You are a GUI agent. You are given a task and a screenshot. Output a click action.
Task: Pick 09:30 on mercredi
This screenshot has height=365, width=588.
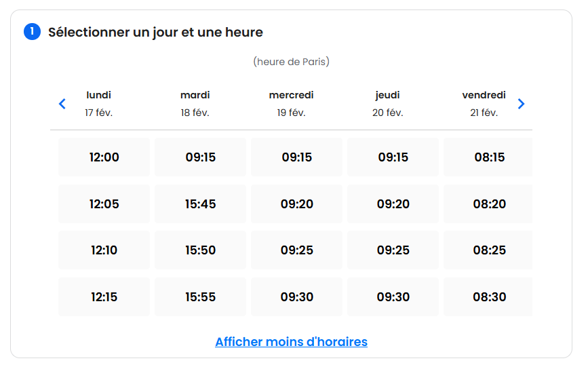tap(296, 296)
